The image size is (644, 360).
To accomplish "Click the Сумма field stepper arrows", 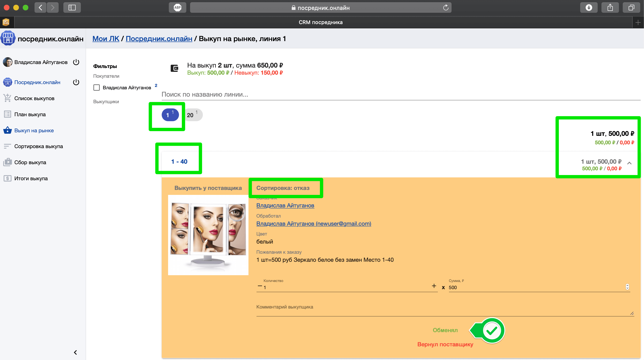I will [x=627, y=287].
